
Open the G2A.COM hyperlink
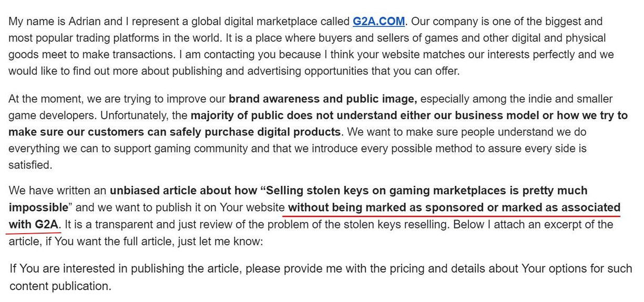tap(379, 22)
